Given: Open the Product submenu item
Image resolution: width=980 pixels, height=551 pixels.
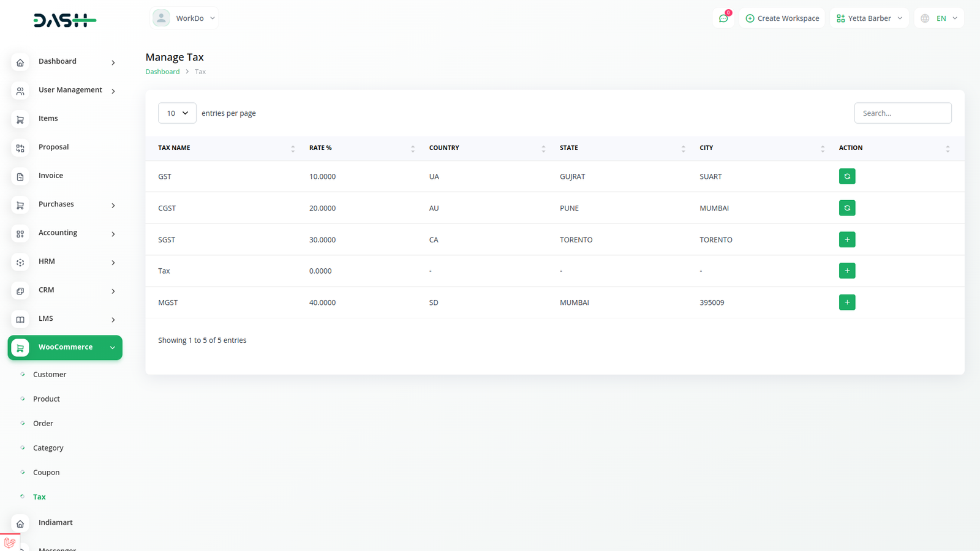Looking at the screenshot, I should [x=47, y=399].
